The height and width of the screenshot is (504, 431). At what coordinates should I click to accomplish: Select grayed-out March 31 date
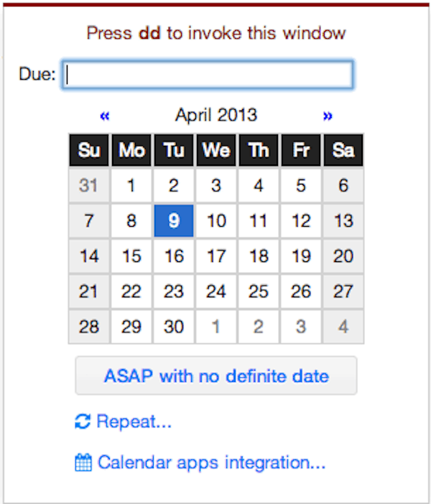coord(89,186)
